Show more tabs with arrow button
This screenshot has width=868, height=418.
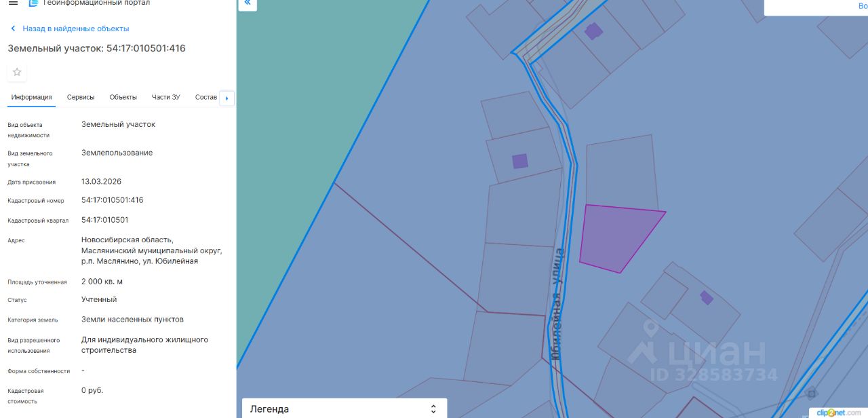pos(227,98)
